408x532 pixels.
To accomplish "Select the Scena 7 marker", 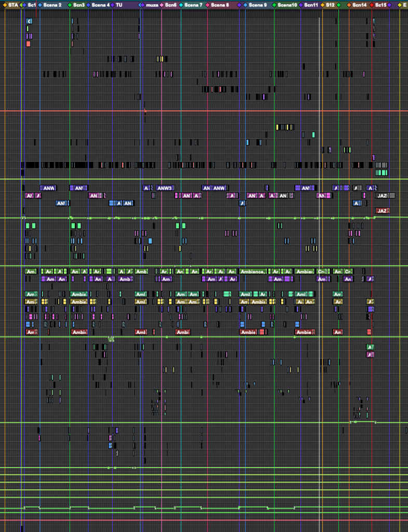I will [x=193, y=5].
